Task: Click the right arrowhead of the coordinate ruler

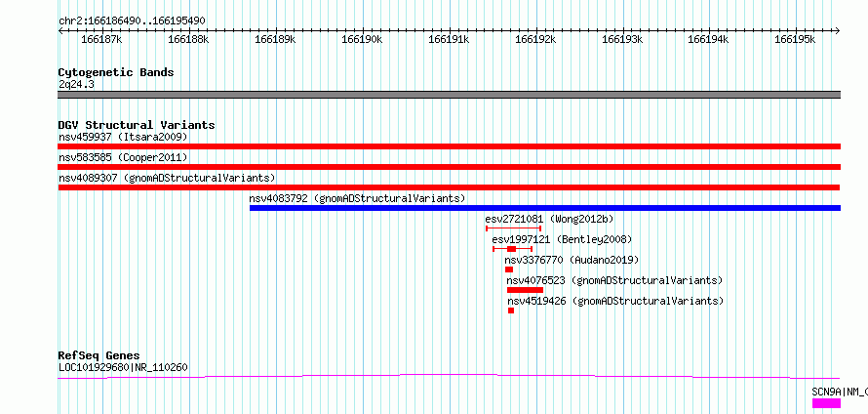Action: coord(838,30)
